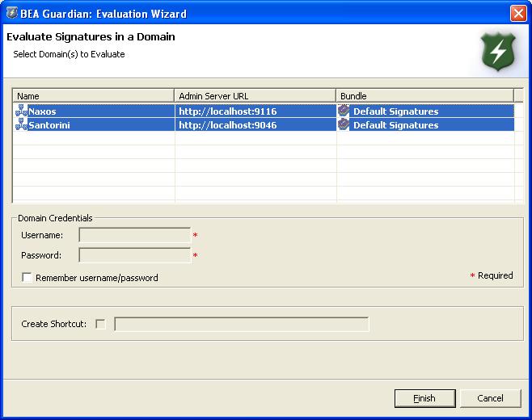Viewport: 532px width, 420px height.
Task: Sort by the Name column header
Action: [x=93, y=96]
